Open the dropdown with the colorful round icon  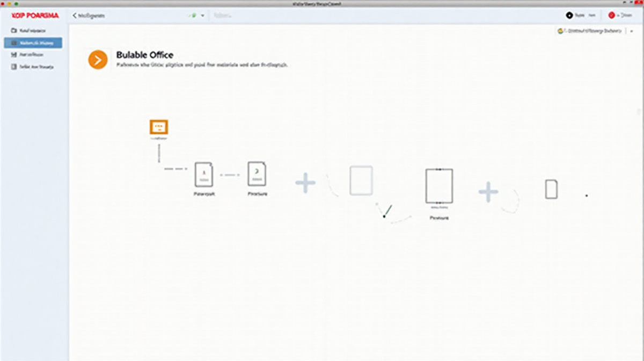589,32
